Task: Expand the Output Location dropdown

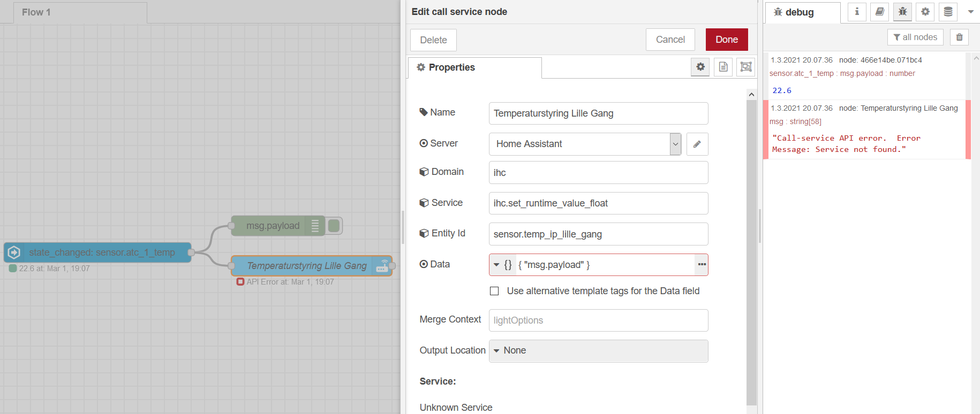Action: click(598, 351)
